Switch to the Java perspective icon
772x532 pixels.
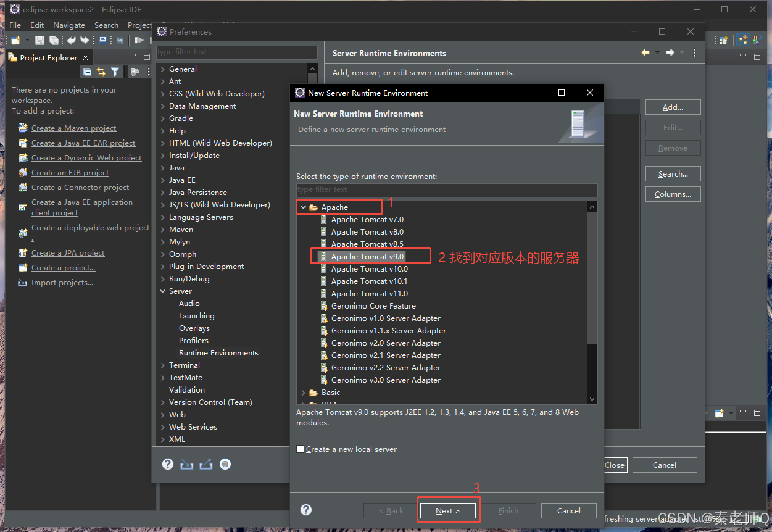point(757,40)
